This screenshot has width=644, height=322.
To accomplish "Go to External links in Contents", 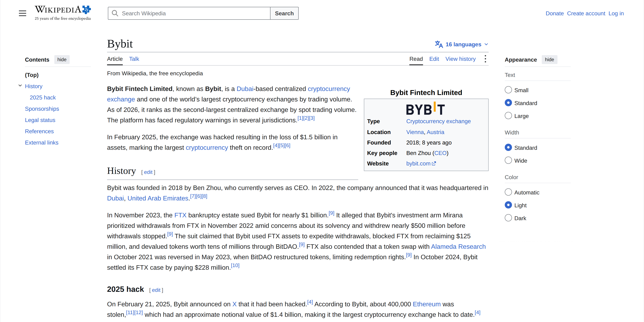I will click(x=41, y=142).
